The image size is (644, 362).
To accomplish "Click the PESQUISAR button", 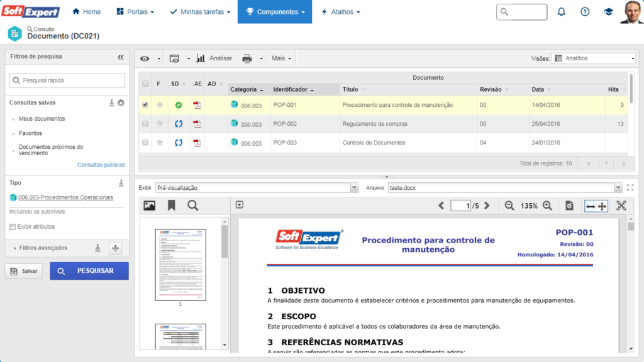I will pos(89,271).
